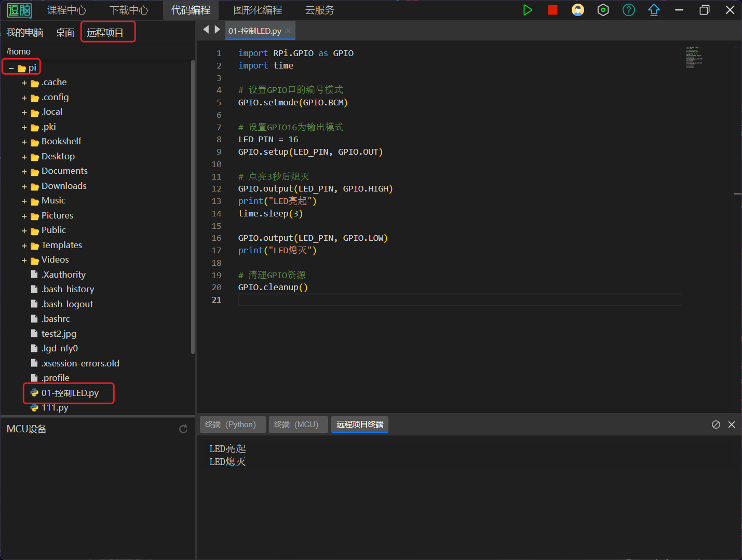
Task: Close the 01-控制LED.py editor tab
Action: tap(288, 31)
